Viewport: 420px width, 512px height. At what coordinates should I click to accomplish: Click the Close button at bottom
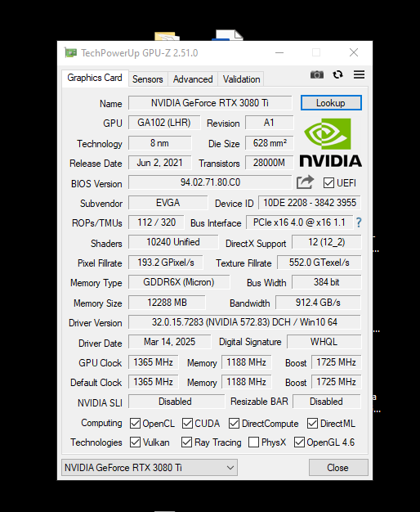[x=338, y=467]
